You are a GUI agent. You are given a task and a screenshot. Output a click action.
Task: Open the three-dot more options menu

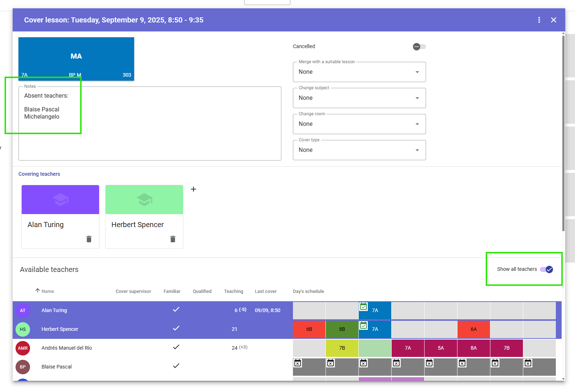539,20
